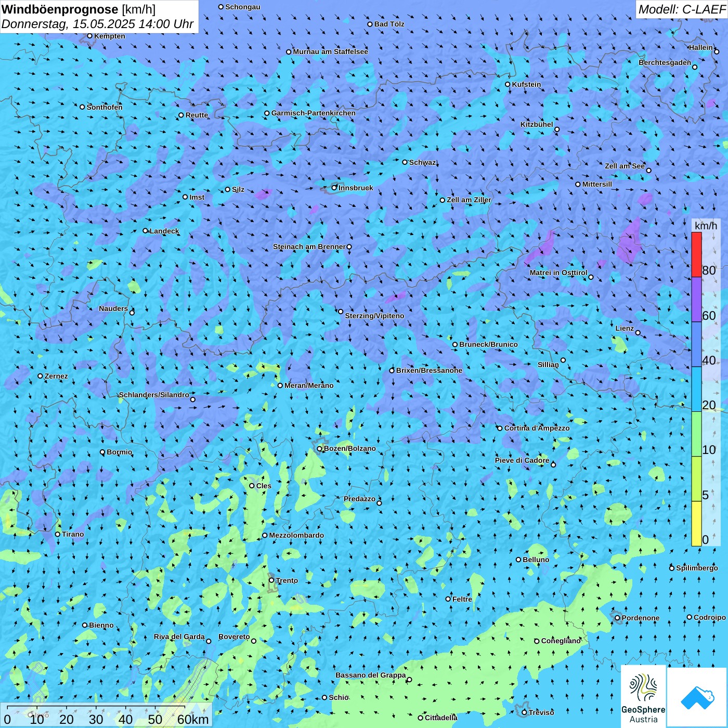Click the 'Matrei in Osttirol' label
This screenshot has width=728, height=728.
(558, 273)
